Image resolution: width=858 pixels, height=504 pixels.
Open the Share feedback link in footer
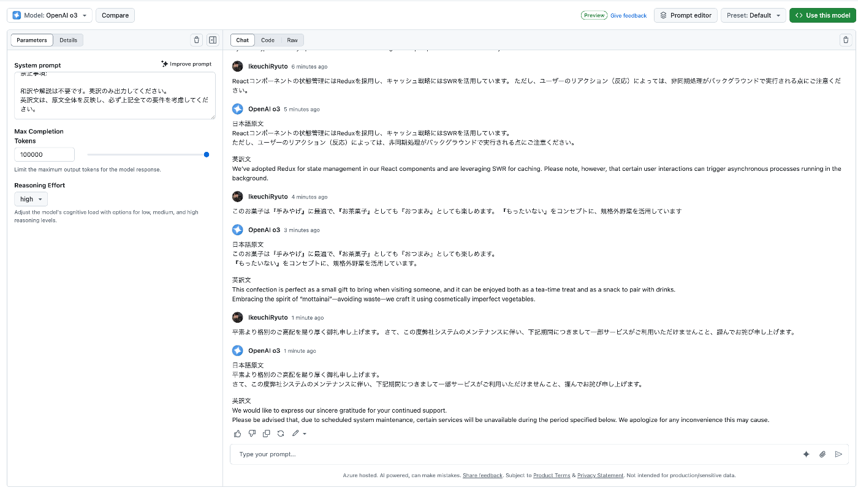click(x=482, y=475)
